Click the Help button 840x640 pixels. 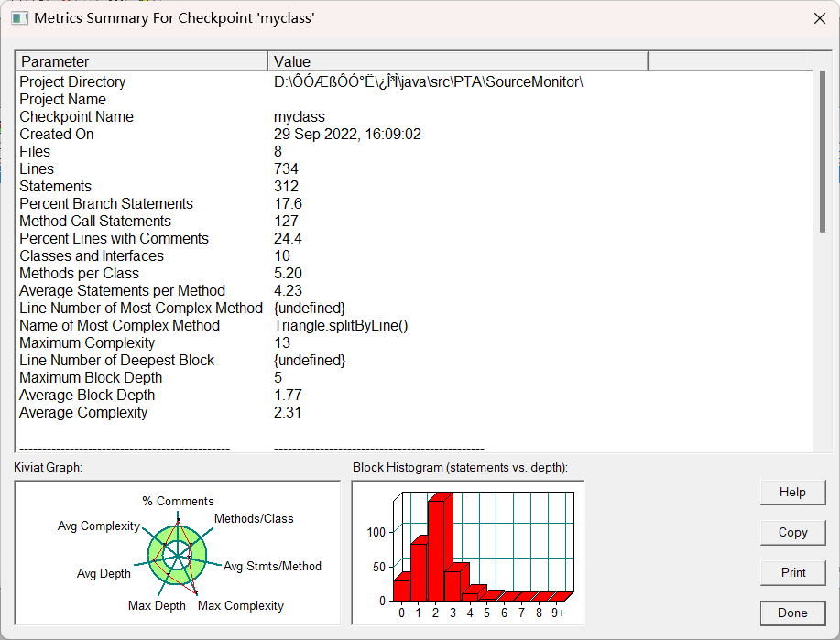click(x=792, y=493)
